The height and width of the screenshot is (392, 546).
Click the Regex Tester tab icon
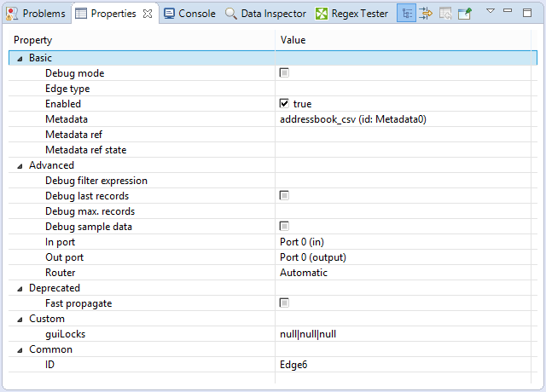(322, 14)
